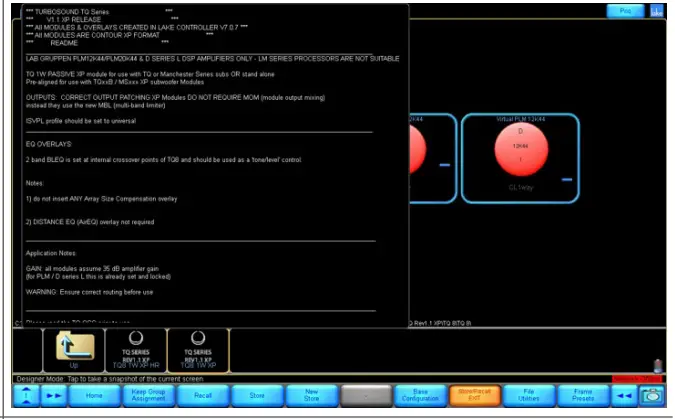Viewport: 675px width, 419px height.
Task: Click the up/down expand arrows button
Action: coord(26,396)
